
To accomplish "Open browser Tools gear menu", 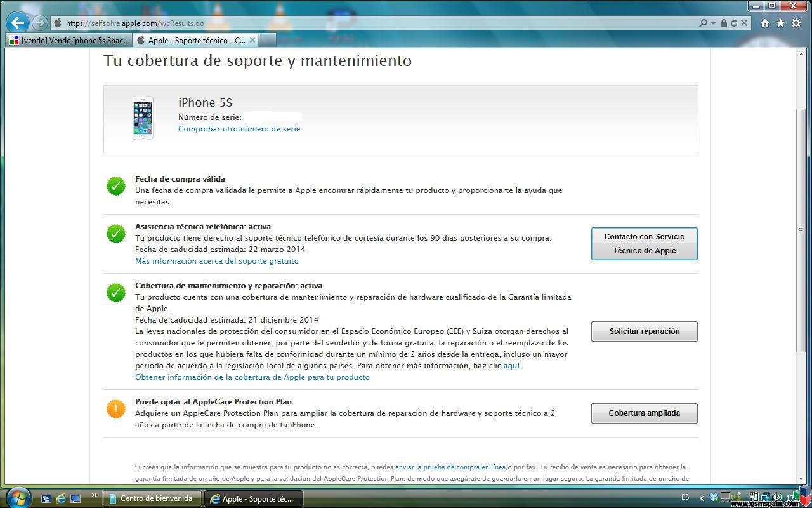I will pos(797,23).
